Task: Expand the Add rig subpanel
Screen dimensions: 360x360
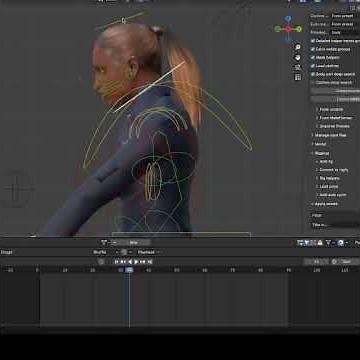Action: click(324, 161)
